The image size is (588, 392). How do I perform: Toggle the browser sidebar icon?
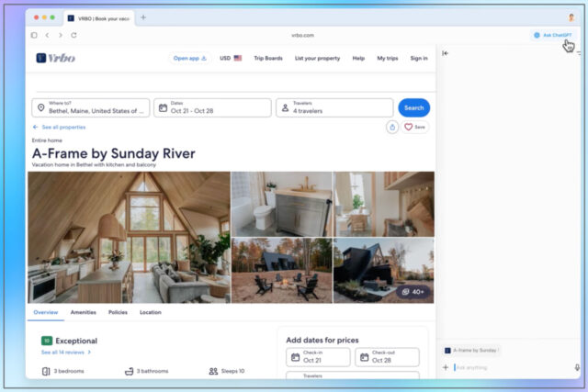[x=35, y=35]
